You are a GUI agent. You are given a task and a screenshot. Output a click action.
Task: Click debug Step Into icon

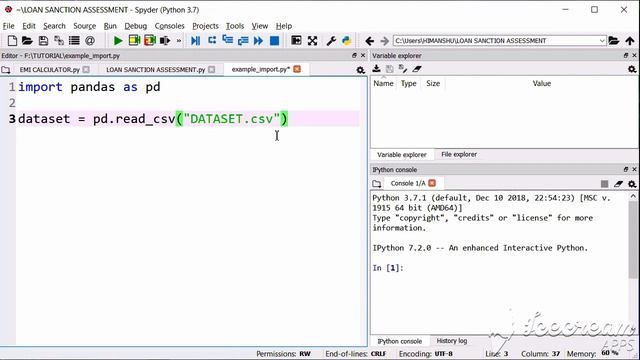pyautogui.click(x=227, y=40)
